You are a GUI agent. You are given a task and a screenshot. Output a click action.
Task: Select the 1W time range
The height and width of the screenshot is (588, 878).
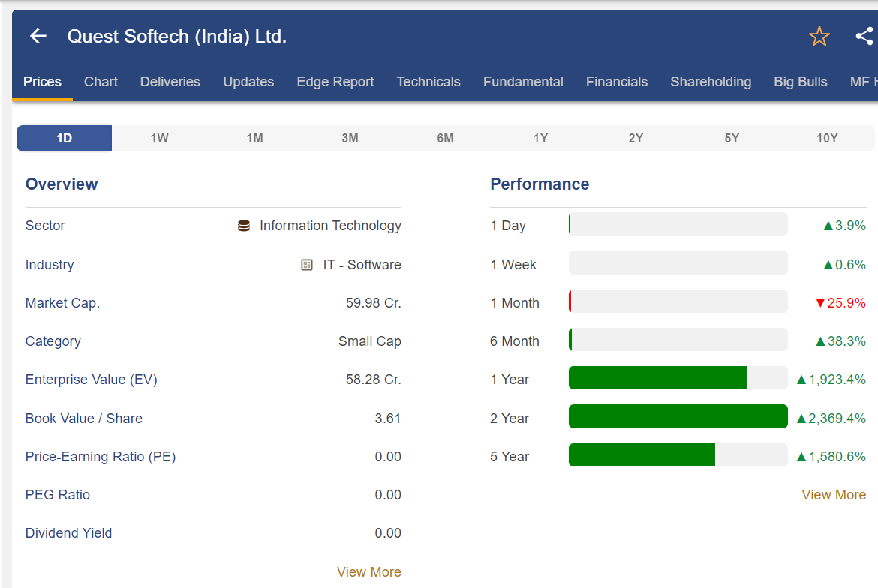click(x=160, y=138)
